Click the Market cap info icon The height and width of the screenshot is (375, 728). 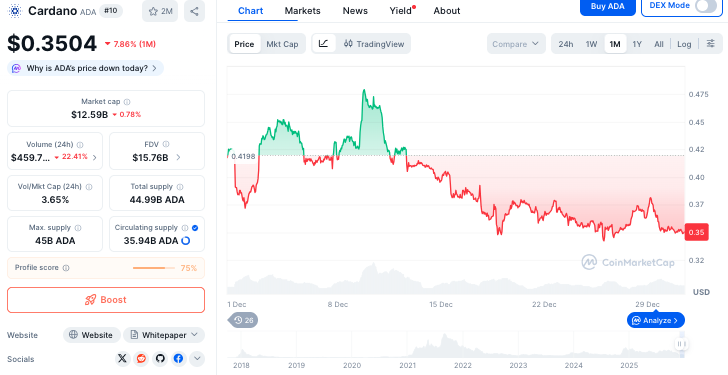point(127,102)
